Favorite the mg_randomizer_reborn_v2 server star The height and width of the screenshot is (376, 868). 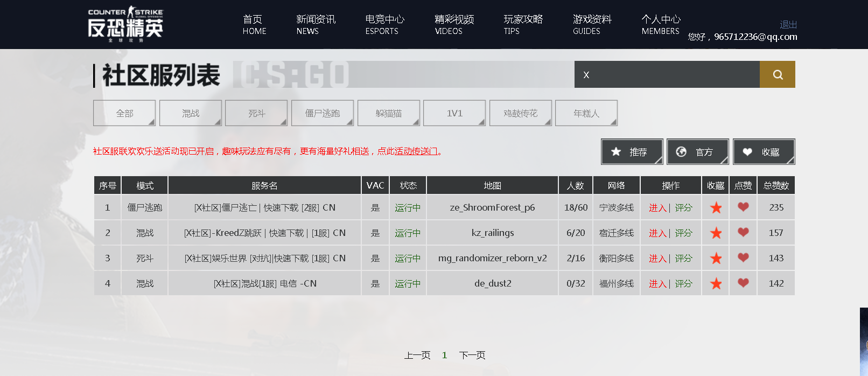click(716, 258)
